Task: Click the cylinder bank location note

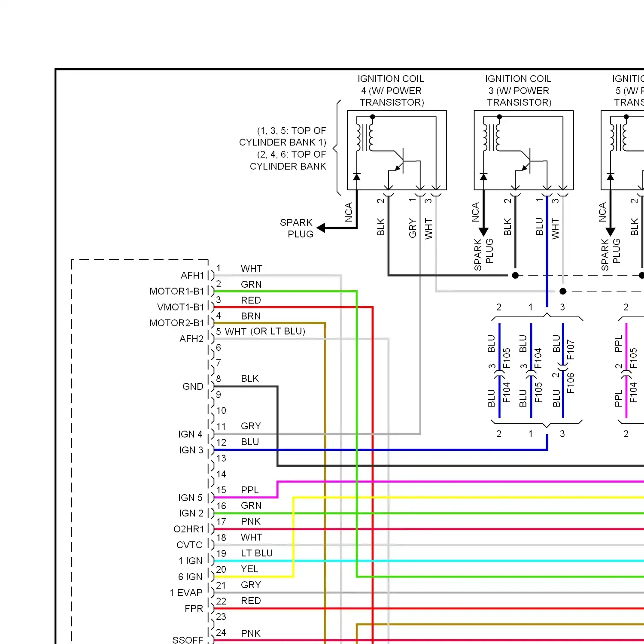Action: (283, 148)
